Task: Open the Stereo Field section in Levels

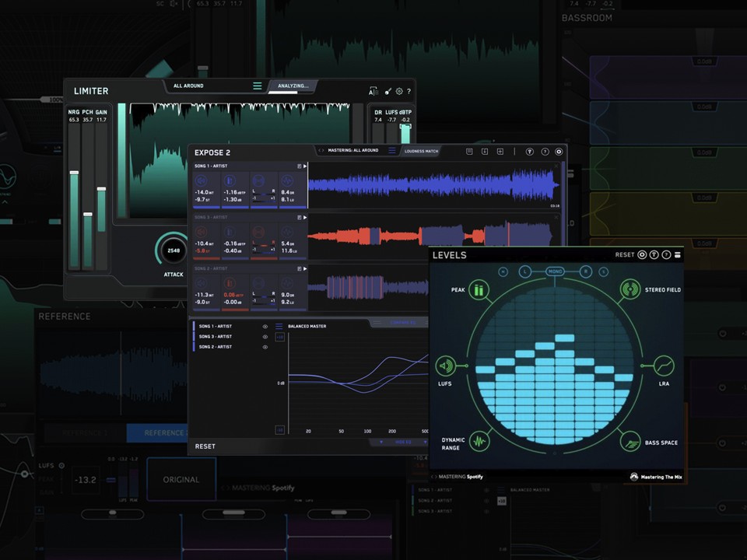Action: click(x=630, y=289)
